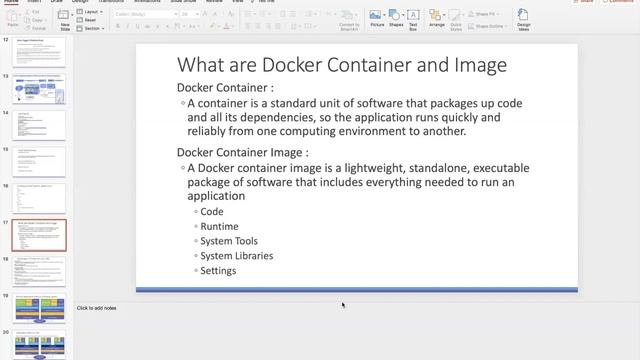Click the 'System Tools' bullet
Viewport: 640px width, 360px height.
coord(229,241)
